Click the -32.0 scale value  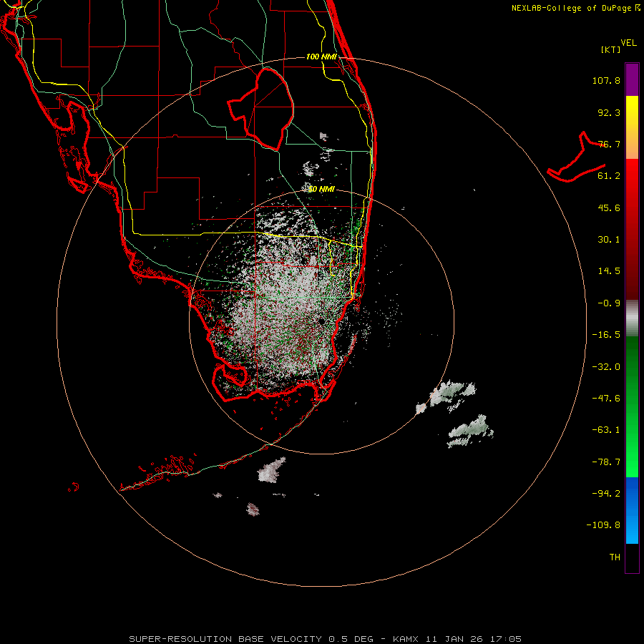606,367
